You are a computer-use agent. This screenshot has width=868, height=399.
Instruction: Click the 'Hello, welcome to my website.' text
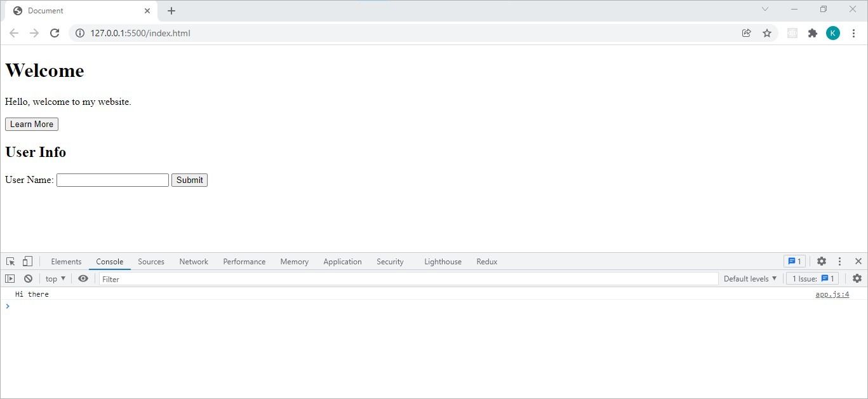click(68, 102)
